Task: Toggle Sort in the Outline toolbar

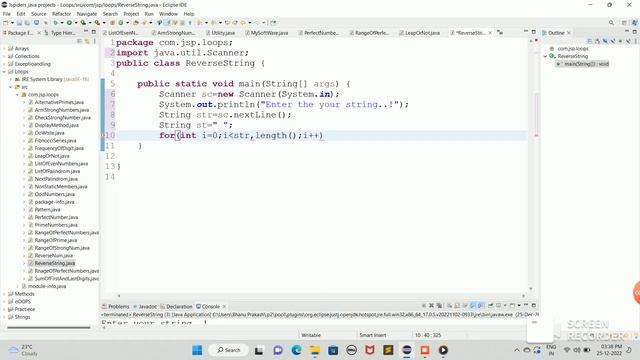Action: tap(597, 41)
